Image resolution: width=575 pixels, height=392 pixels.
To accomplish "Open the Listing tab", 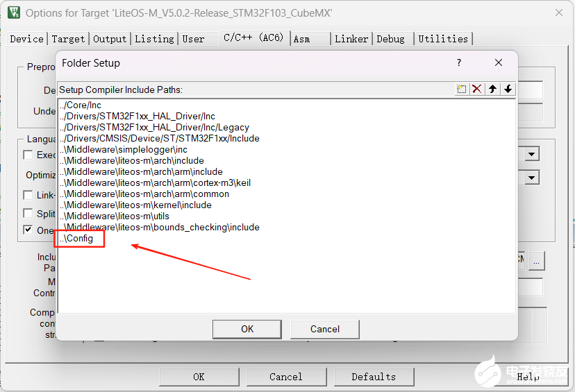I will (x=154, y=39).
